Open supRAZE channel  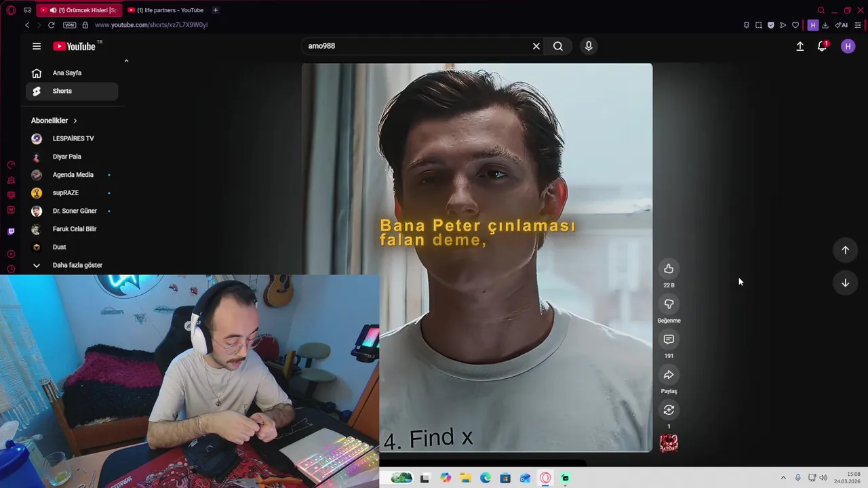pyautogui.click(x=72, y=192)
